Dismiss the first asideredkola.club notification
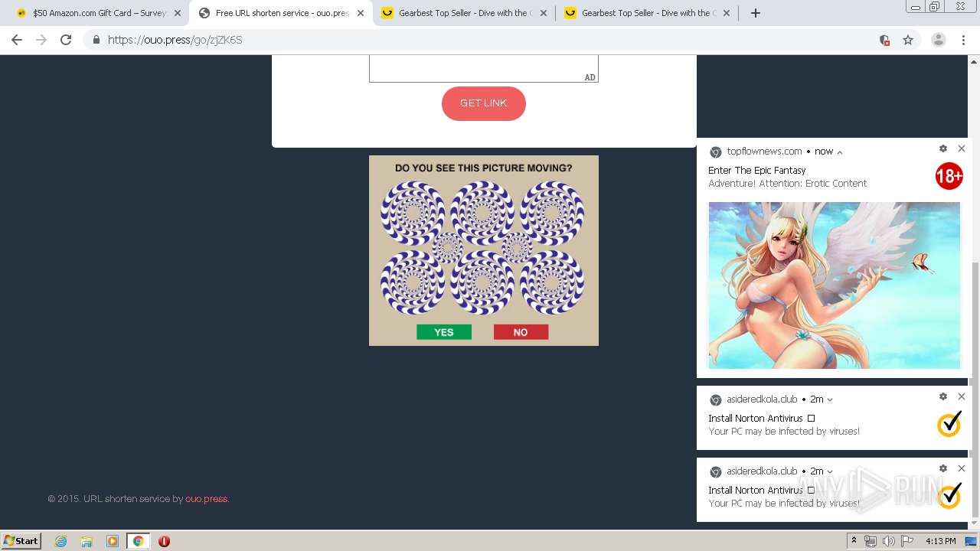This screenshot has width=980, height=551. [962, 396]
